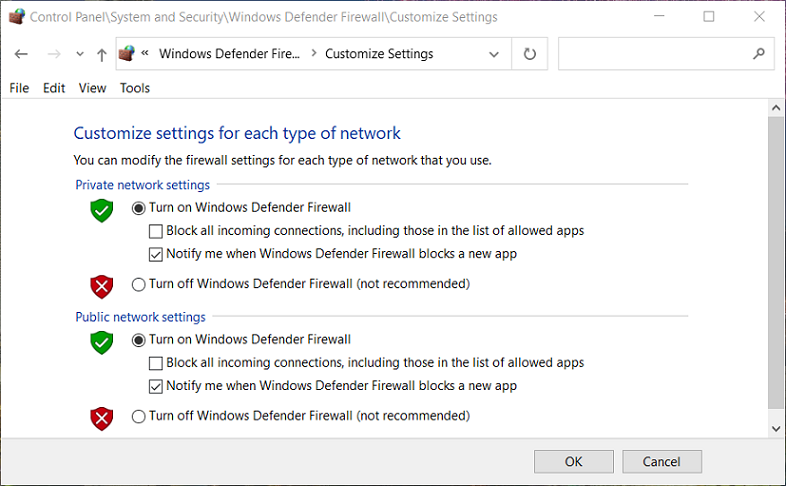This screenshot has width=786, height=486.
Task: Click the vertical scrollbar thumb
Action: click(776, 263)
